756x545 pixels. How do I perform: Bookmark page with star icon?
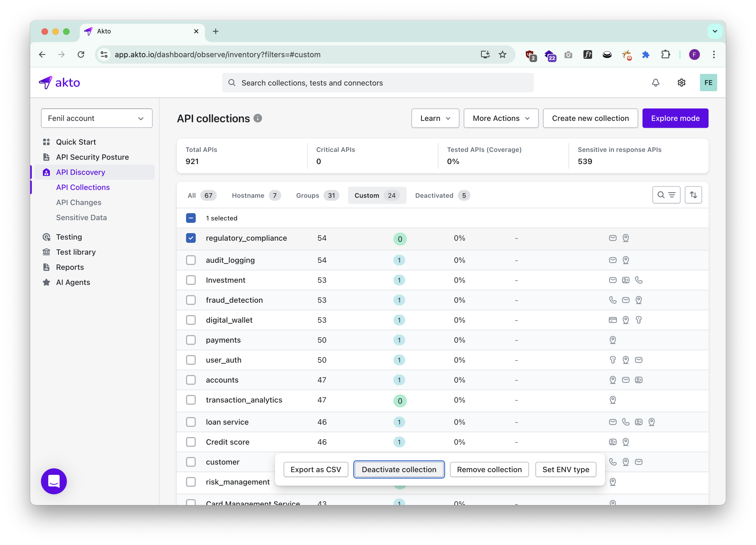point(502,54)
